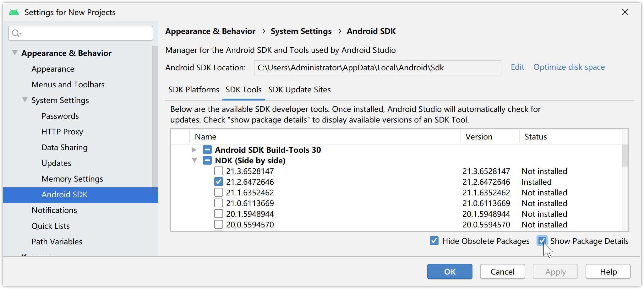This screenshot has width=644, height=289.
Task: Check the NDK 21.1.6352462 checkbox
Action: pos(218,193)
